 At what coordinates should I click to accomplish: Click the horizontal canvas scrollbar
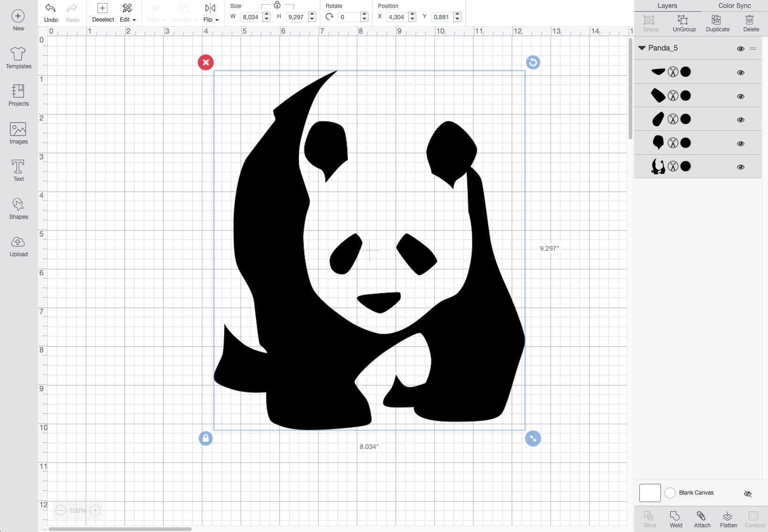[120, 529]
